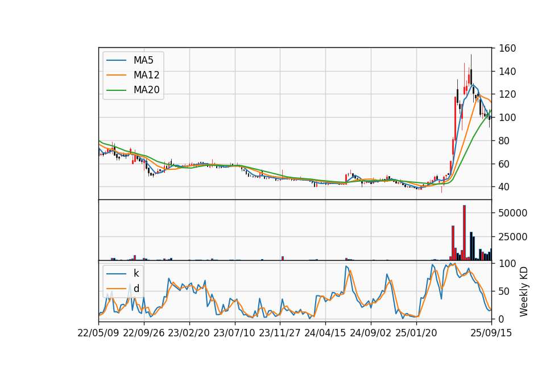Screen dimensions: 546x392
Task: Click the 25/09/15 date label
Action: click(491, 333)
